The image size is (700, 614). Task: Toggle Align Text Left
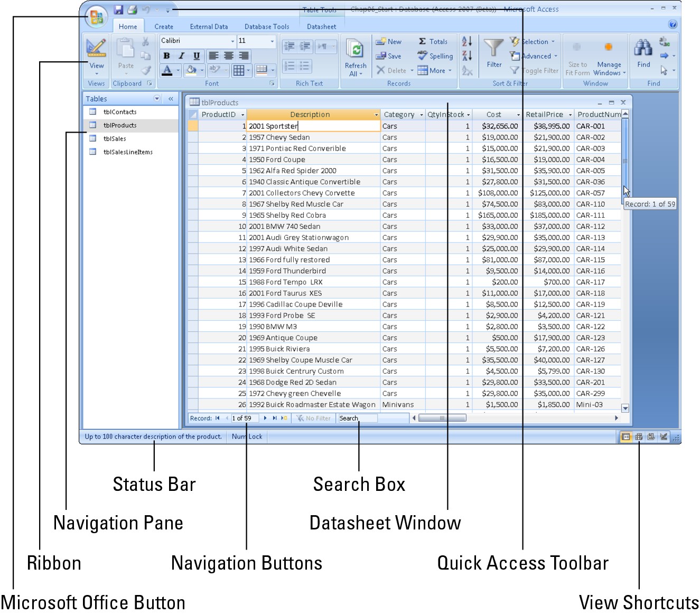tap(213, 55)
